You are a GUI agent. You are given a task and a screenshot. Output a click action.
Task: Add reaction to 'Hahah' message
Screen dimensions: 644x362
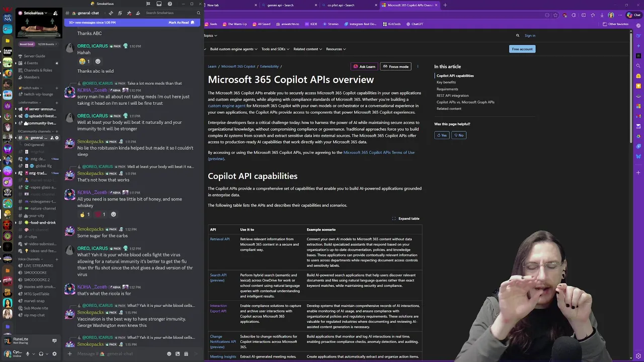click(x=98, y=61)
